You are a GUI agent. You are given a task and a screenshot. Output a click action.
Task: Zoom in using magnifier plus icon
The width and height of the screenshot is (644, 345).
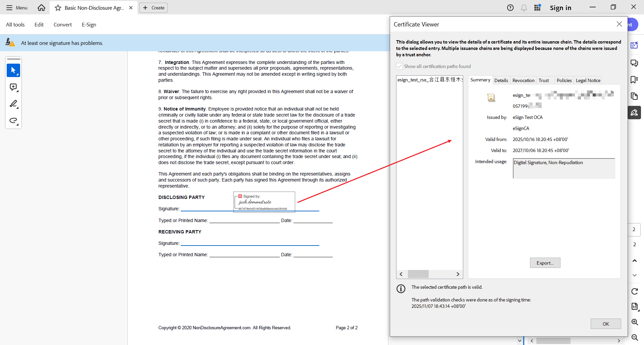click(634, 322)
